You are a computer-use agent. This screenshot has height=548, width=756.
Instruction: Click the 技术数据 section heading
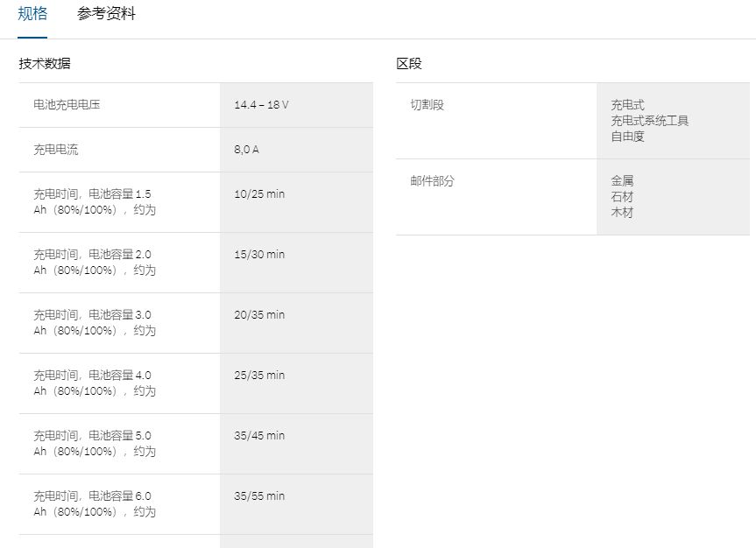click(45, 63)
